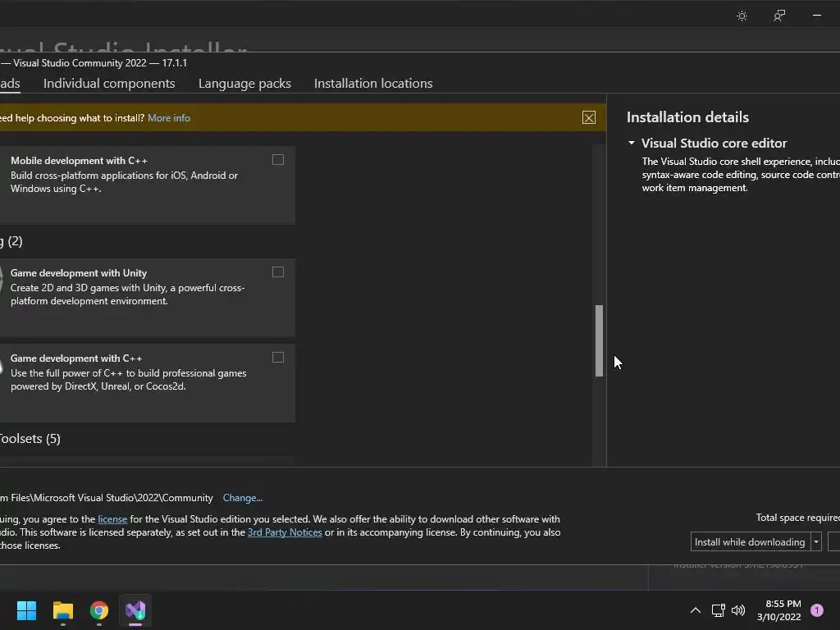840x630 pixels.
Task: Check Mobile development with C++ workload
Action: tap(278, 160)
